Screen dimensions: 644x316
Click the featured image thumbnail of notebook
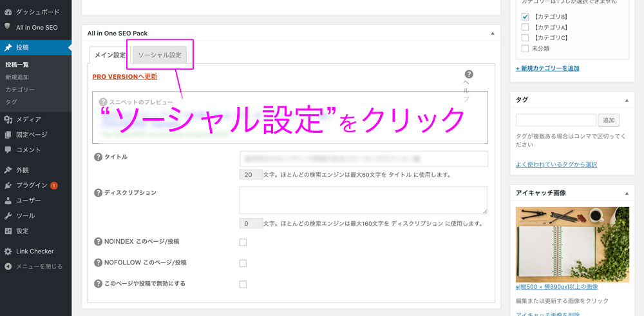[573, 244]
